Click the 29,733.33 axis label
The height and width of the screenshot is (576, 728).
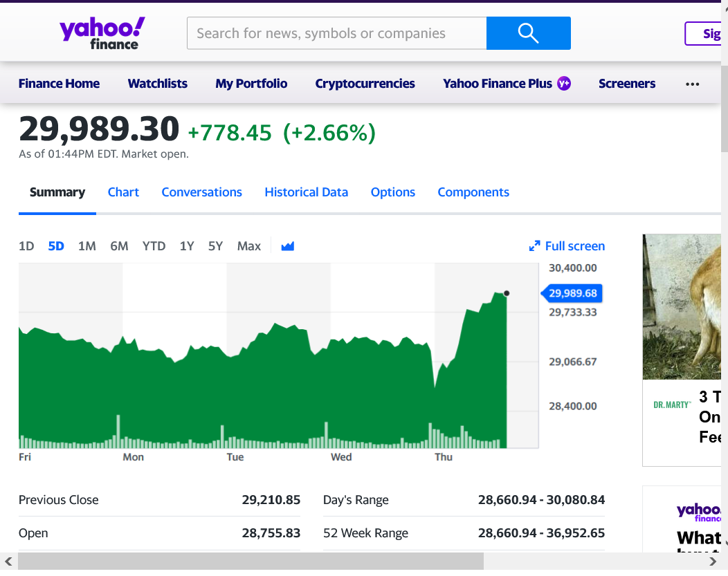pyautogui.click(x=572, y=312)
